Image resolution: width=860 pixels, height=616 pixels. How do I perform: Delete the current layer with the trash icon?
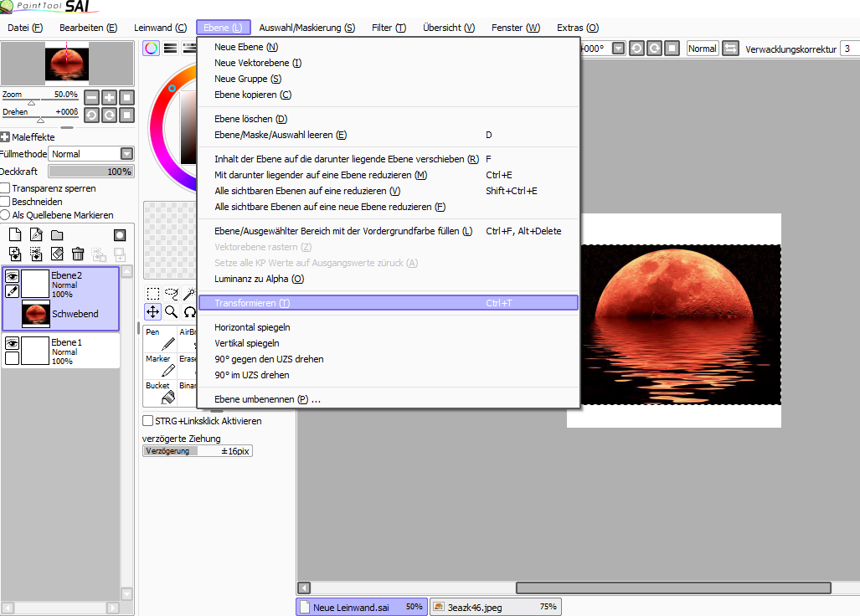point(77,254)
